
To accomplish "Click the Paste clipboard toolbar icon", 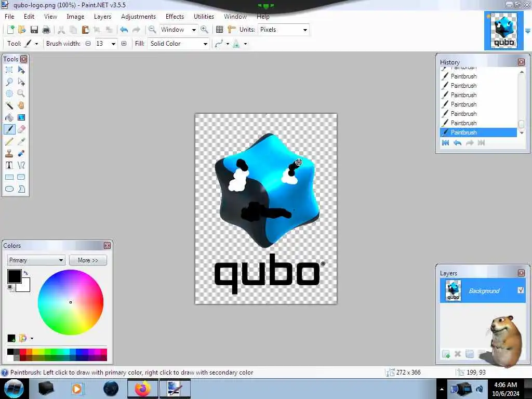I will 86,30.
